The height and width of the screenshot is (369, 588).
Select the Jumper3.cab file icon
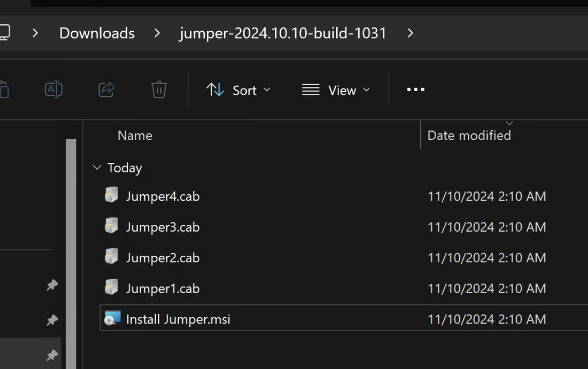point(111,227)
